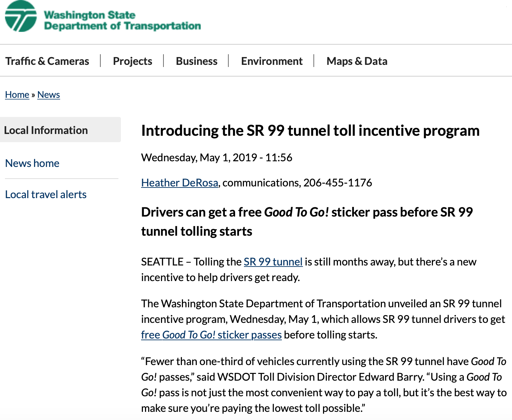Click the article headline about SR 99 toll incentive

pyautogui.click(x=310, y=130)
